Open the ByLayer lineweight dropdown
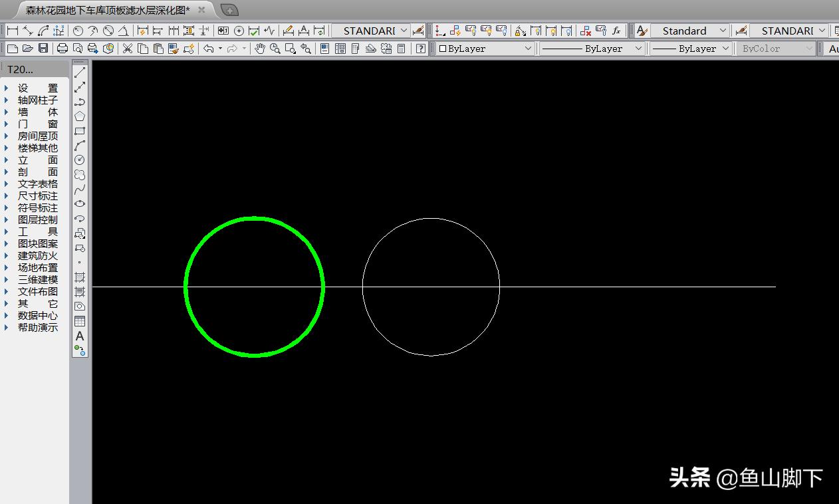839x504 pixels. pos(691,49)
